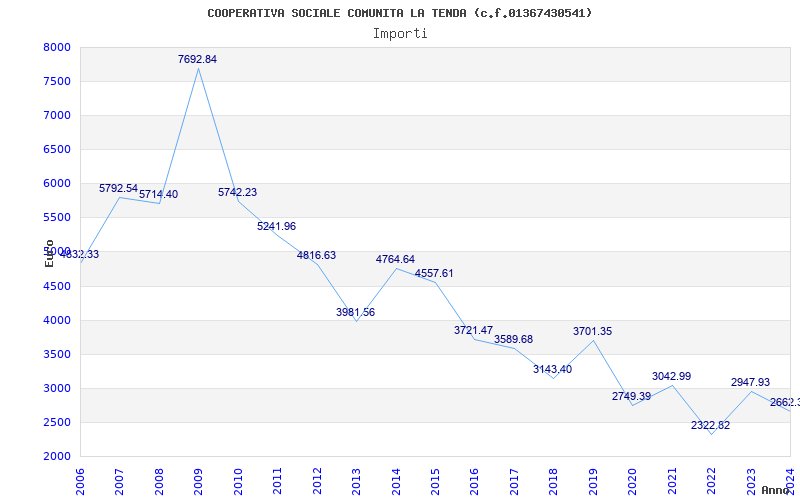
Task: Click the 2016 year axis label
Action: click(474, 482)
